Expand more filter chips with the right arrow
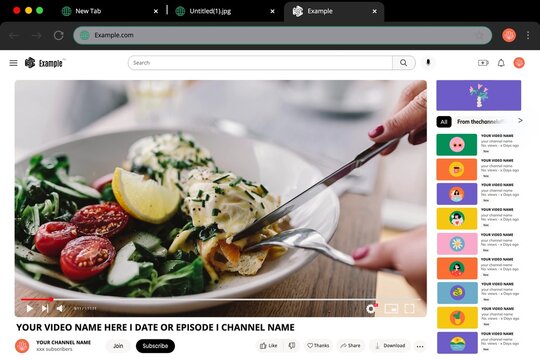 click(520, 121)
